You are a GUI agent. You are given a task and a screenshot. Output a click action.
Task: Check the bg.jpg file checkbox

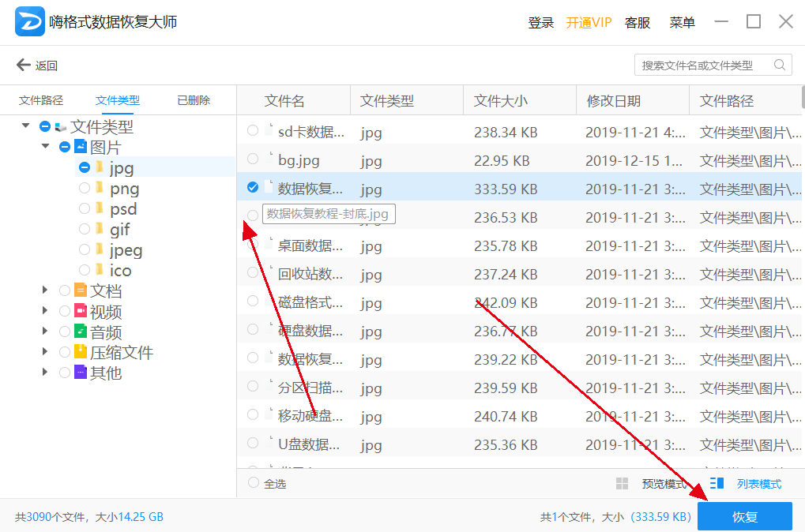tap(253, 159)
